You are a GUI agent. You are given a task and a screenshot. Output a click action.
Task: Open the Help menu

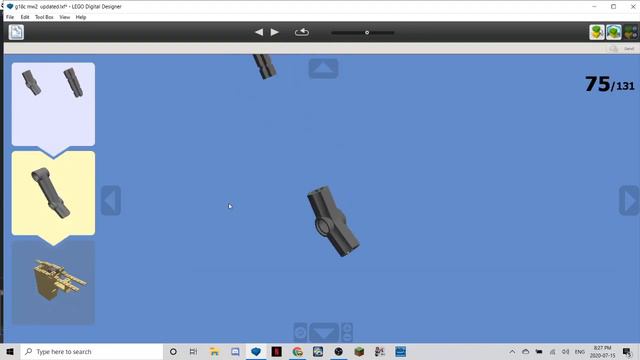[x=81, y=17]
